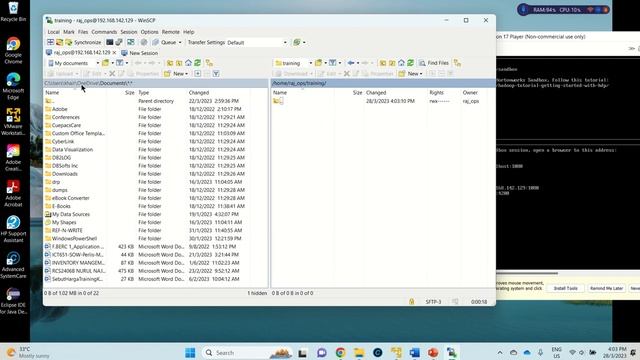Select the E-Books folder
640x360 pixels.
[61, 206]
